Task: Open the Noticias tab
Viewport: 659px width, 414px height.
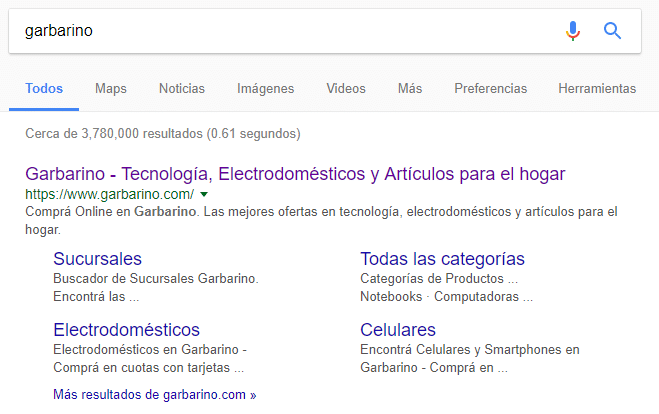Action: coord(182,89)
